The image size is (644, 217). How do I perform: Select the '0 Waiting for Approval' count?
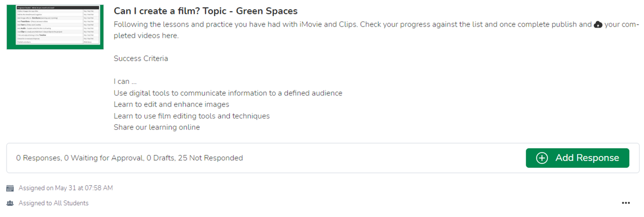point(104,158)
